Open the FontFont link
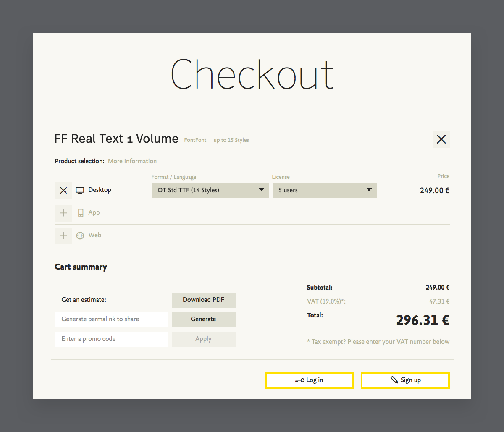The height and width of the screenshot is (432, 504). pos(195,140)
